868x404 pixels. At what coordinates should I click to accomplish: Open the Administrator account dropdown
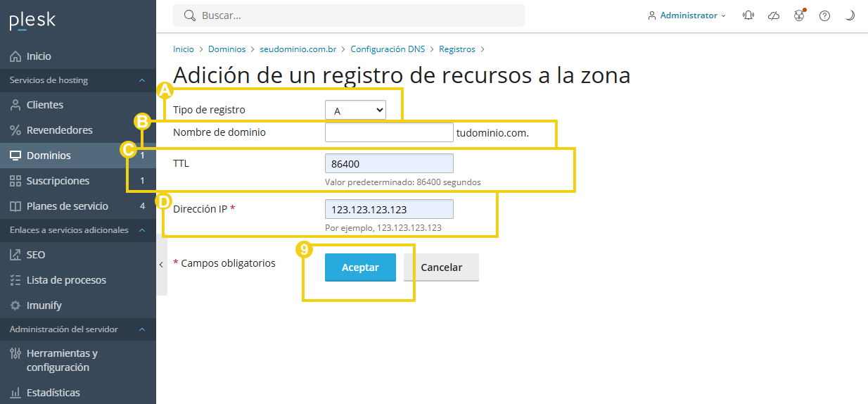coord(687,15)
